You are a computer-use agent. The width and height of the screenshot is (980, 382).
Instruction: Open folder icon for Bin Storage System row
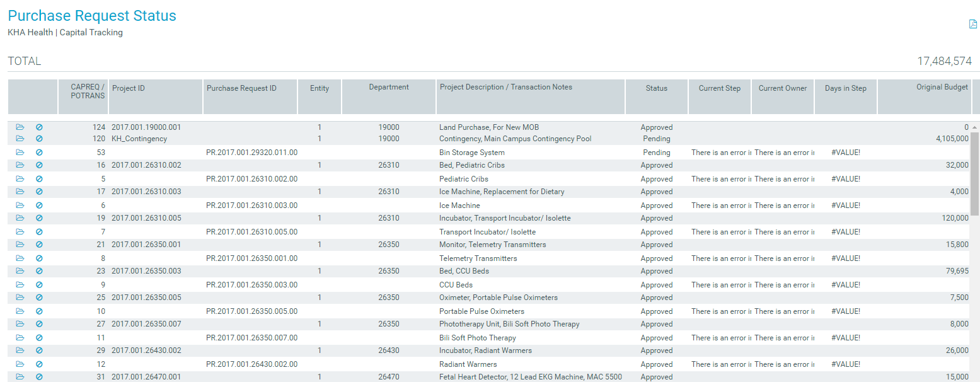pos(20,153)
